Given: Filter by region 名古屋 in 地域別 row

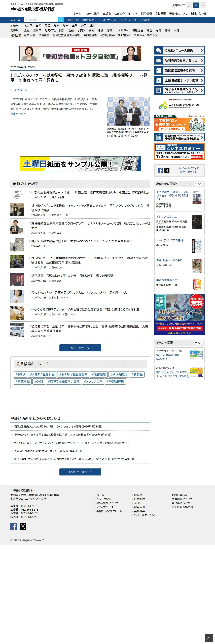Looking at the screenshot, I should (28, 26).
